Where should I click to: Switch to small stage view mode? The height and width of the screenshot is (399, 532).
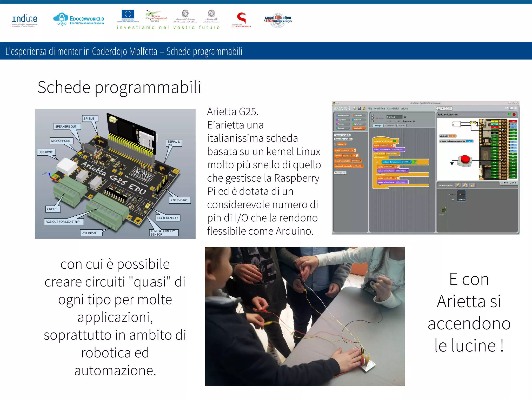tap(507, 108)
